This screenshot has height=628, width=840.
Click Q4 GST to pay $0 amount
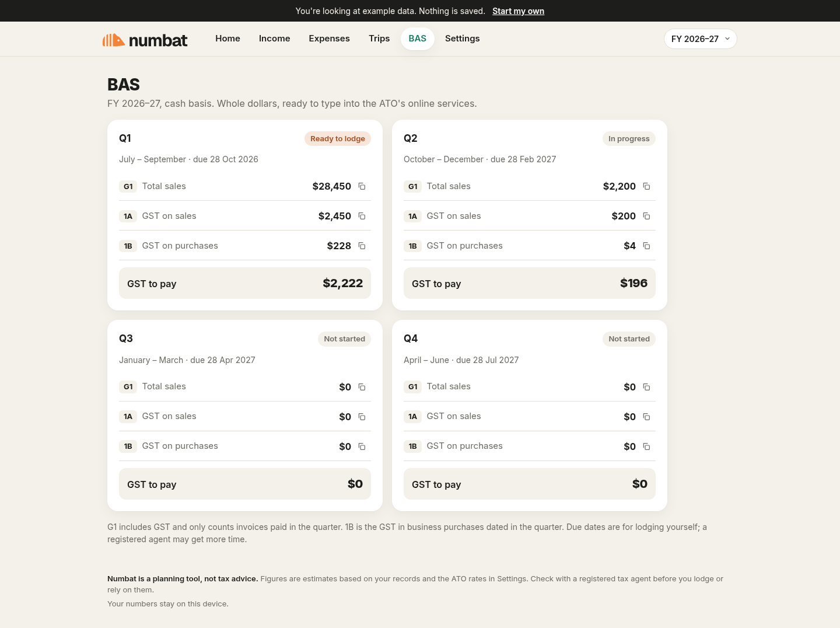(x=640, y=484)
